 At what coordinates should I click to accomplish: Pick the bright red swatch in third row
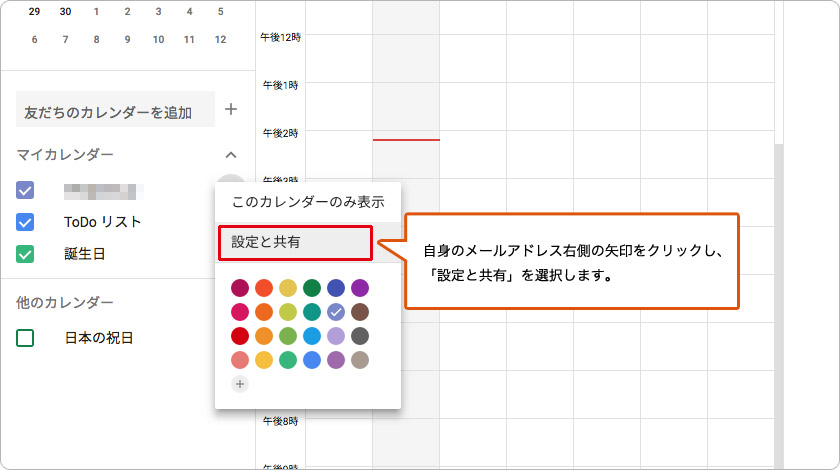point(240,336)
